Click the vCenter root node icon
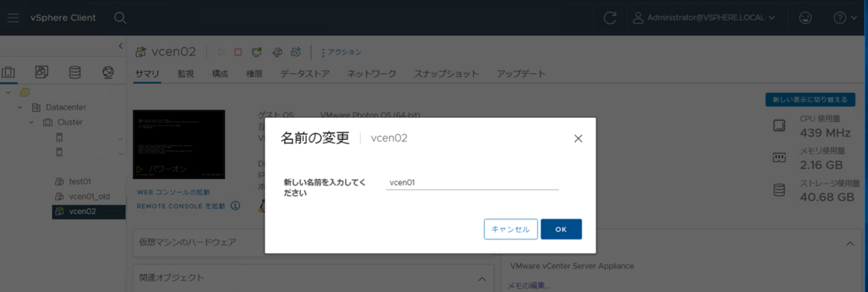Viewport: 868px width, 292px height. (24, 93)
